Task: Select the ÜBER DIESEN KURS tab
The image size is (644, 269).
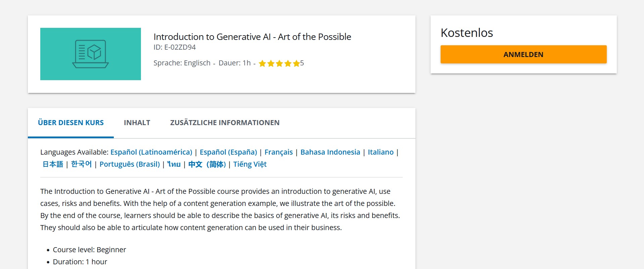Action: coord(71,122)
